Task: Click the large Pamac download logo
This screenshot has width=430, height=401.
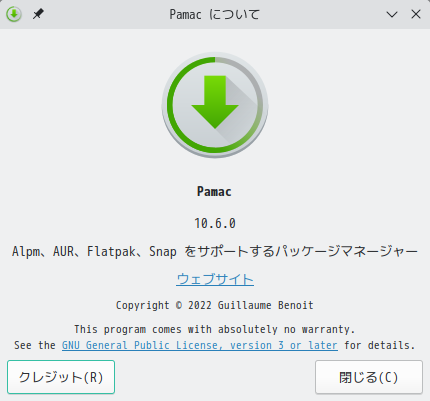Action: coord(215,105)
